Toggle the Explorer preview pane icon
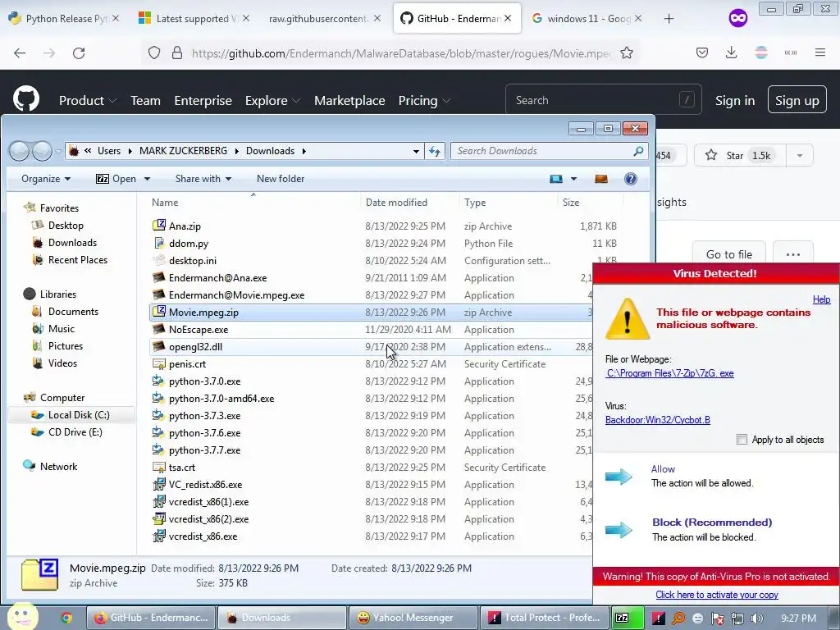 pos(601,179)
